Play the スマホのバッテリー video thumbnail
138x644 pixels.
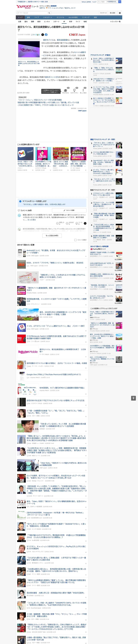tap(119, 196)
